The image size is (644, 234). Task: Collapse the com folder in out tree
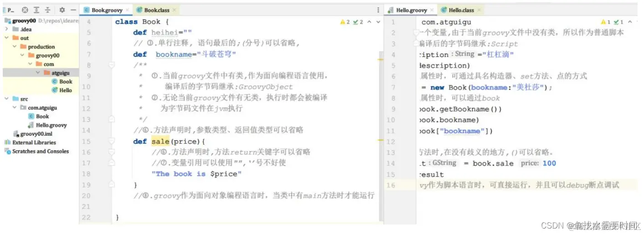click(30, 64)
